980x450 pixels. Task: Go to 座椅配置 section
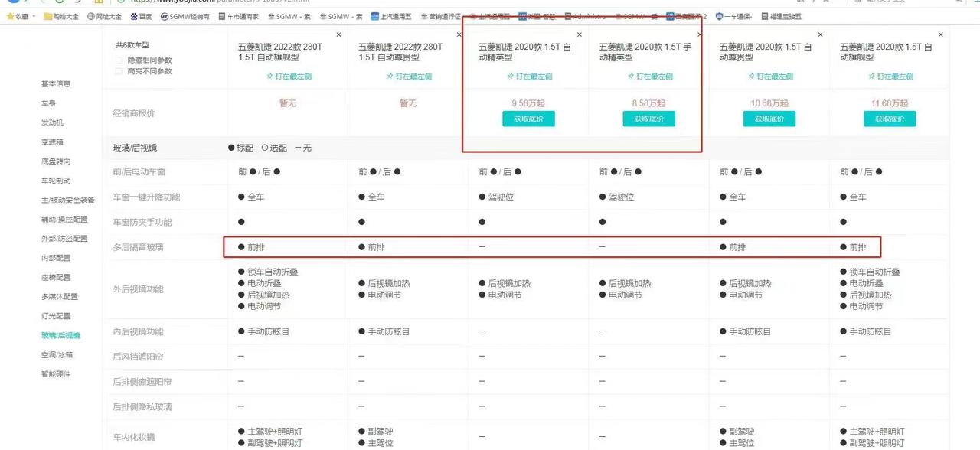click(x=56, y=277)
